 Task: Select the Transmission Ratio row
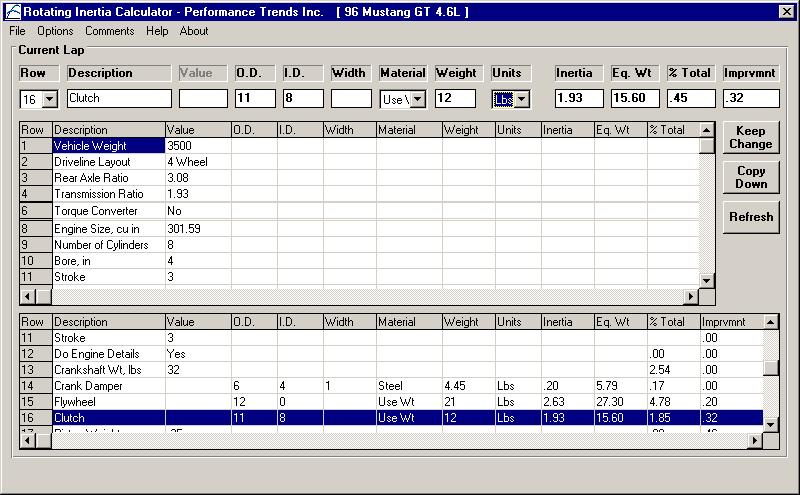pyautogui.click(x=359, y=194)
